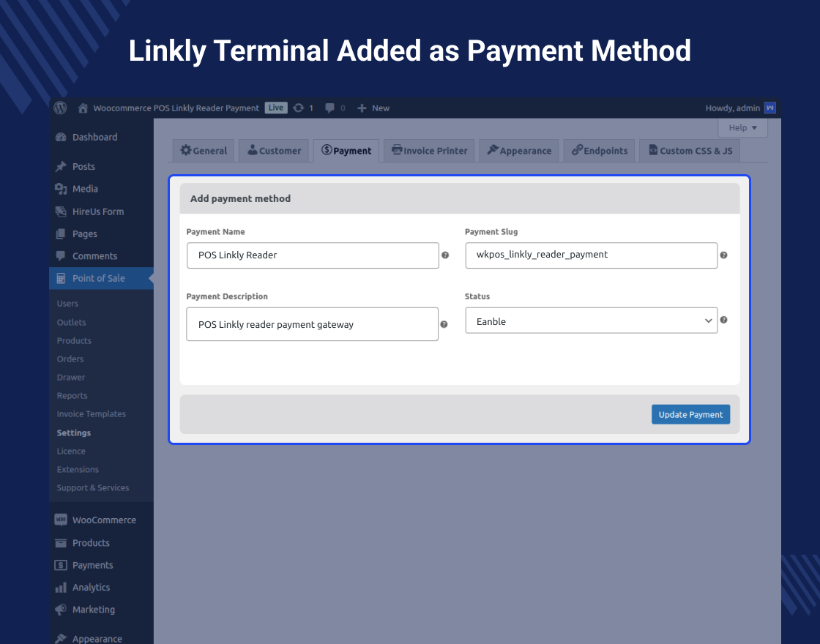Select the Payment Description input field
820x644 pixels.
click(312, 323)
